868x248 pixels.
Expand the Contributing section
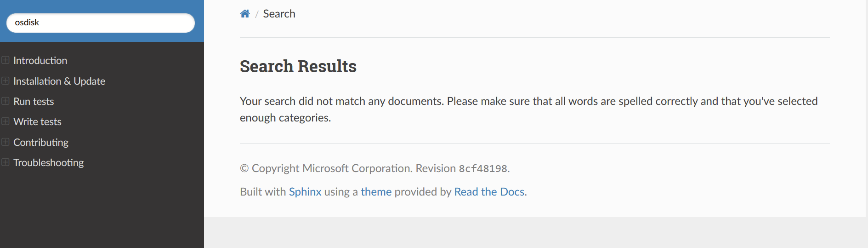pyautogui.click(x=6, y=142)
